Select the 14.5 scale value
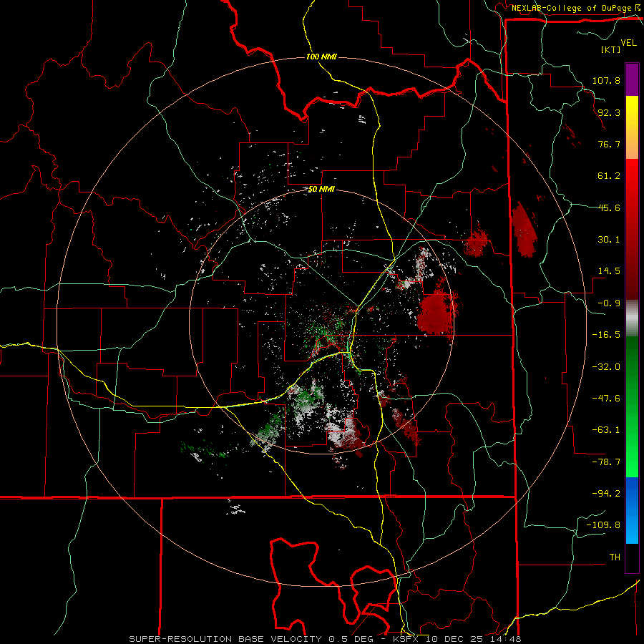This screenshot has height=644, width=644. 609,271
